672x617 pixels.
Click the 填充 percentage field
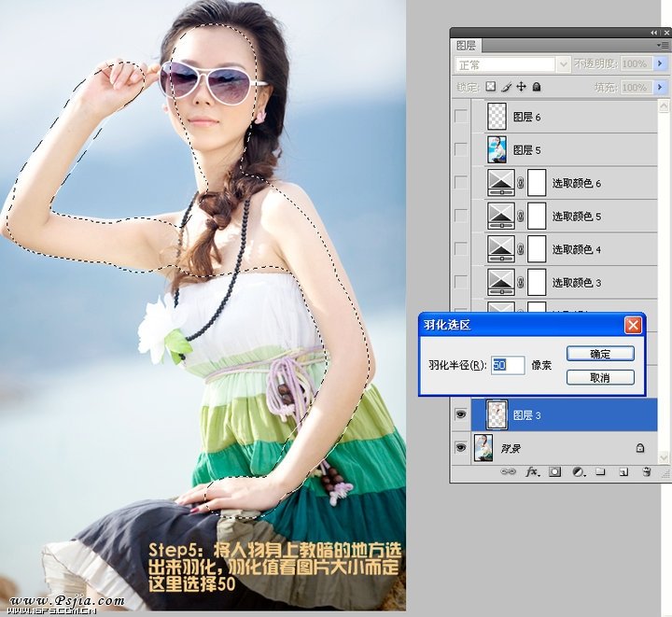636,88
